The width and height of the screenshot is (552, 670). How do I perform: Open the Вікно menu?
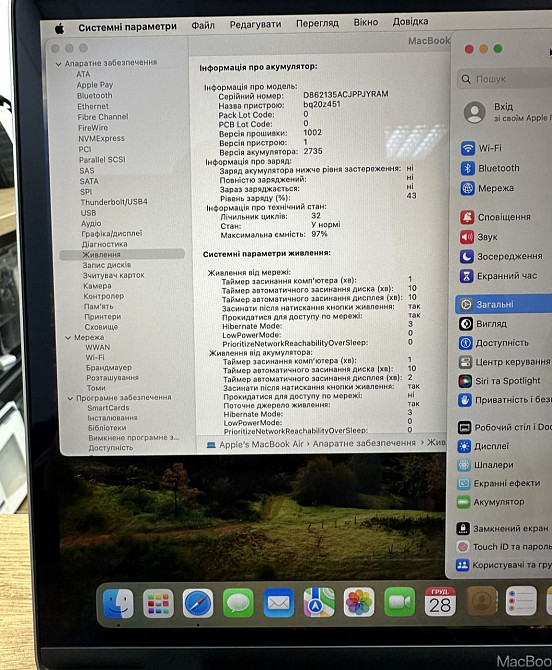pos(366,22)
